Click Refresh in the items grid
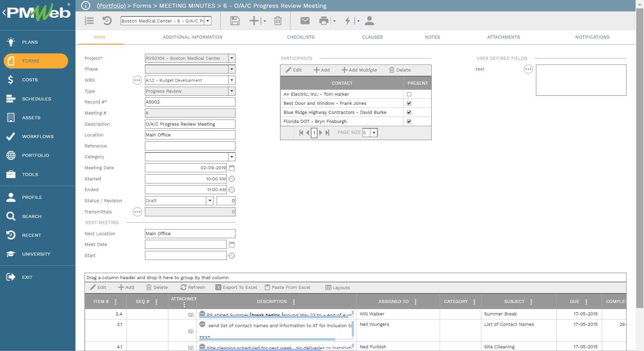This screenshot has width=644, height=351. pyautogui.click(x=193, y=288)
